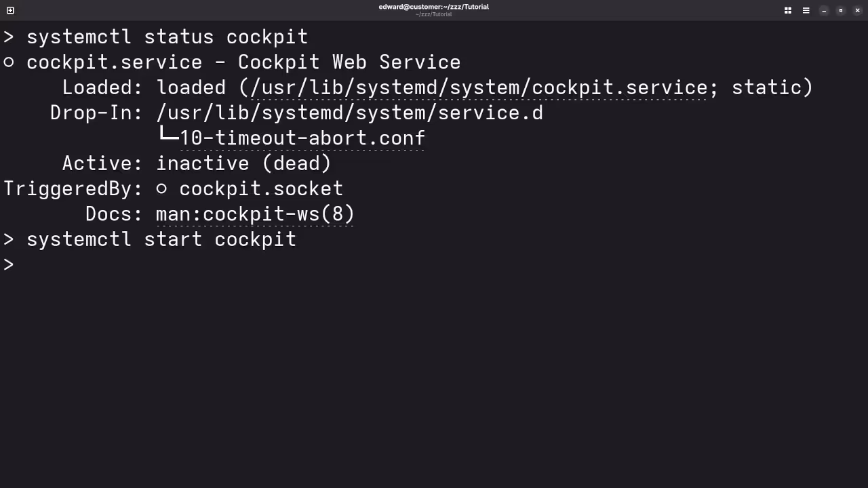Click the 'systemctl start cockpit' command text
The width and height of the screenshot is (868, 488).
point(161,239)
